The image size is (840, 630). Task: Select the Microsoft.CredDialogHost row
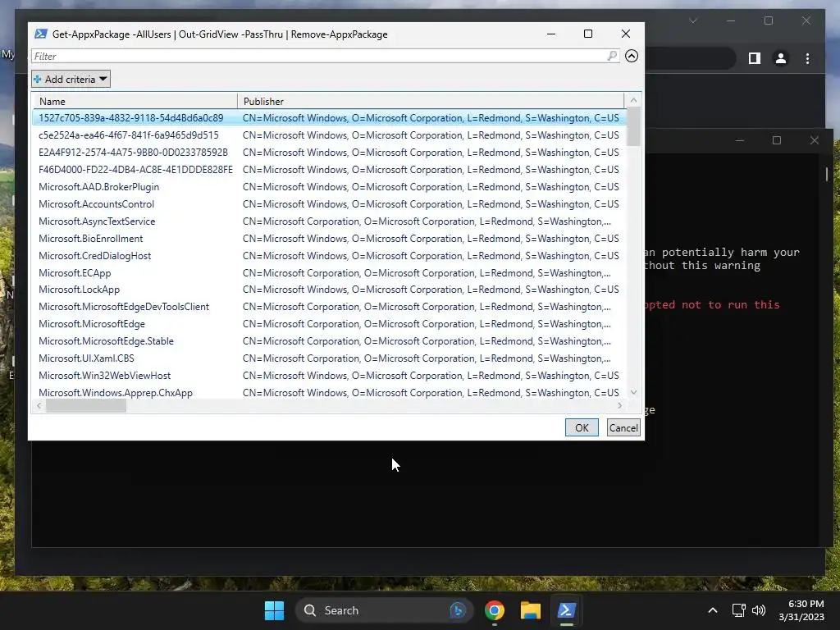click(329, 256)
